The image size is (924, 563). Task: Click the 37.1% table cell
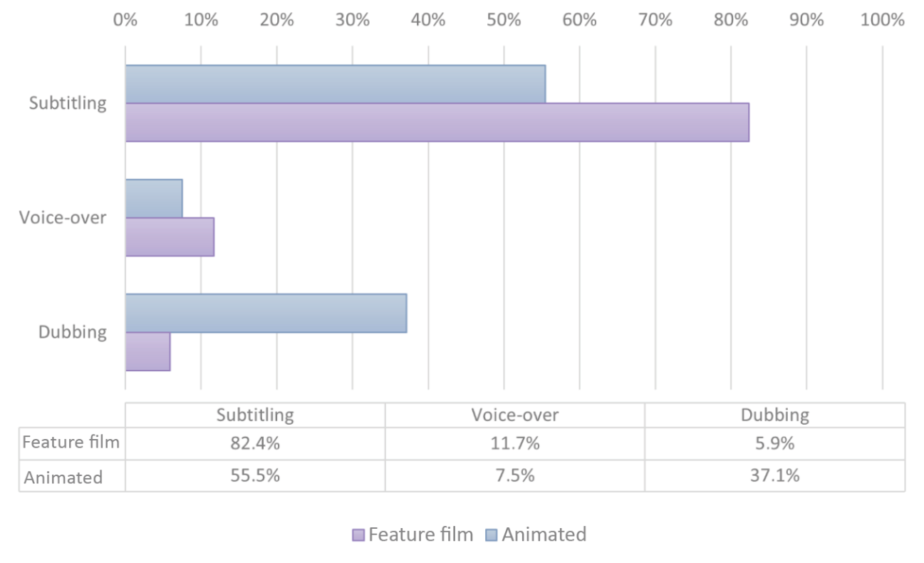tap(774, 475)
